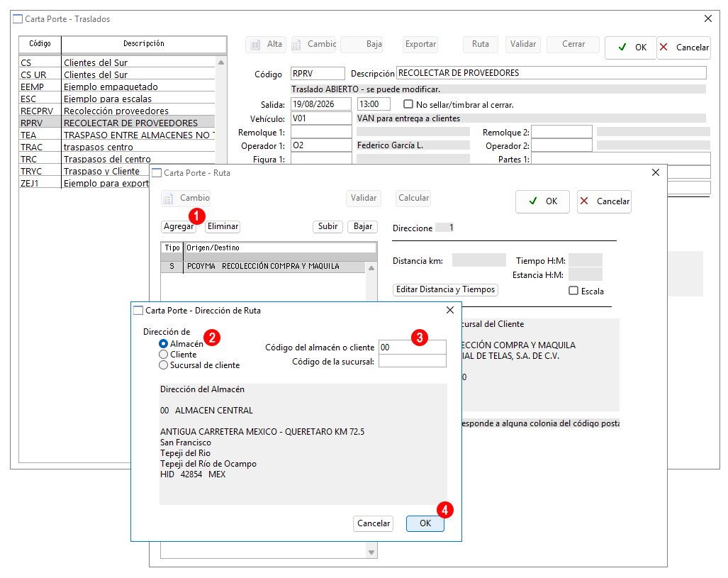
Task: Select the CS UR row in the list
Action: (117, 74)
